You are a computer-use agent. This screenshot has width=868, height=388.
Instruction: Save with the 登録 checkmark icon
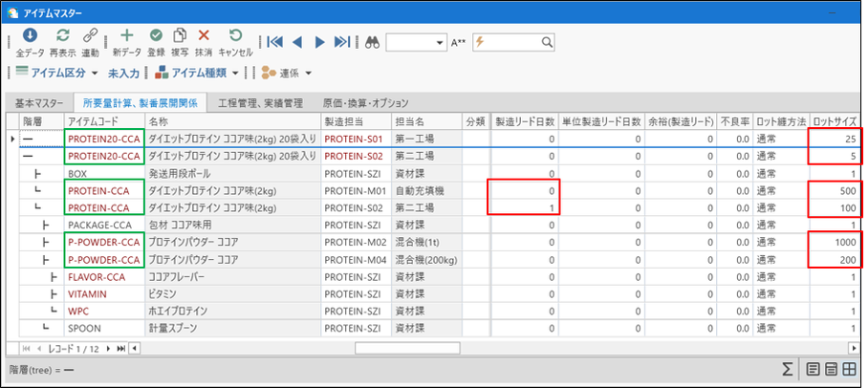pyautogui.click(x=156, y=36)
